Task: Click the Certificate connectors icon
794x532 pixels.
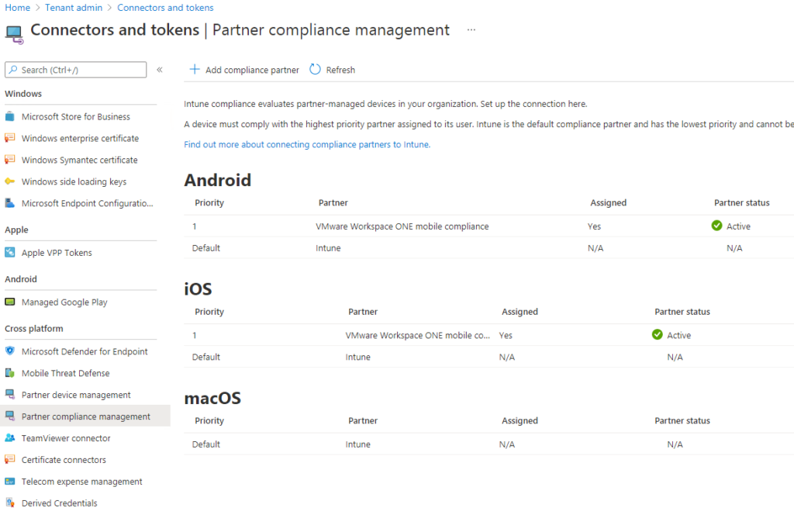Action: (x=9, y=460)
